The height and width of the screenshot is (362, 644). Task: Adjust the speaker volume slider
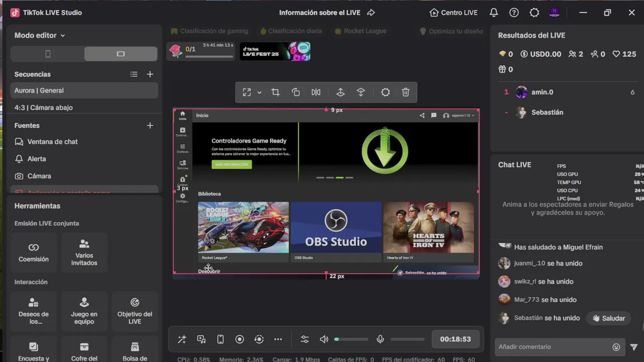pos(351,339)
